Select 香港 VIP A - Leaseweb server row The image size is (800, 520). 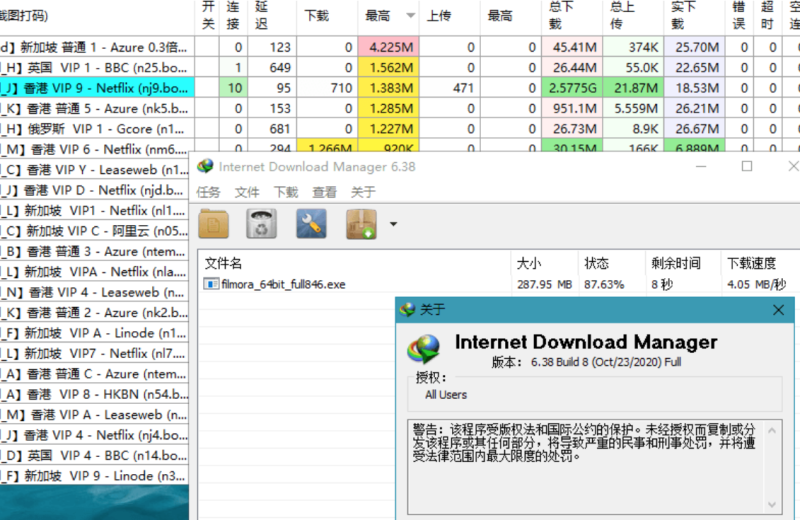[x=94, y=414]
